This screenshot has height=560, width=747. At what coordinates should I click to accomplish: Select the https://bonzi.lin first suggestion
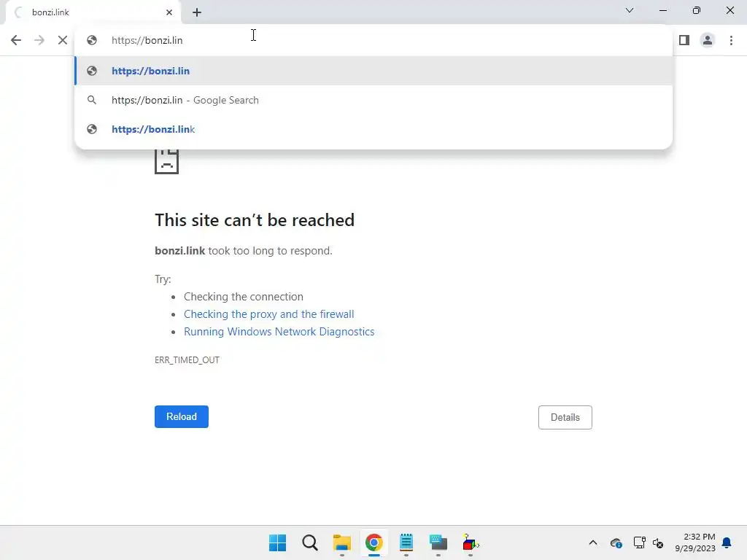click(373, 71)
